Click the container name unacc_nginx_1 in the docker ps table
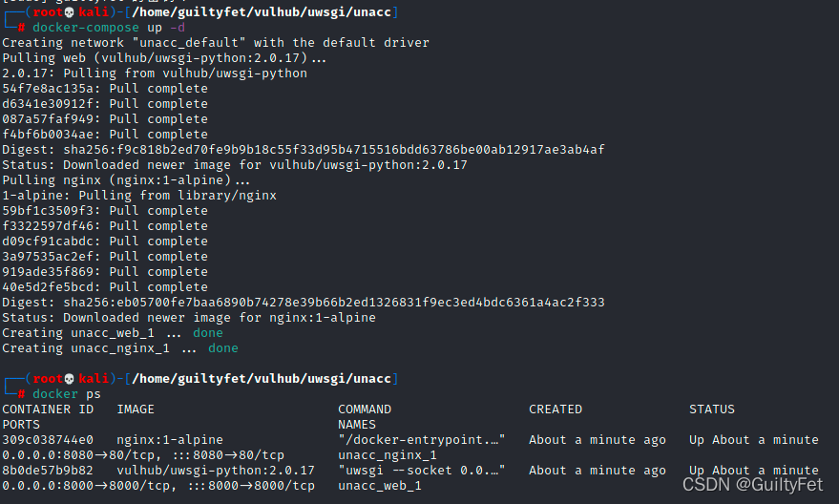 click(x=388, y=455)
